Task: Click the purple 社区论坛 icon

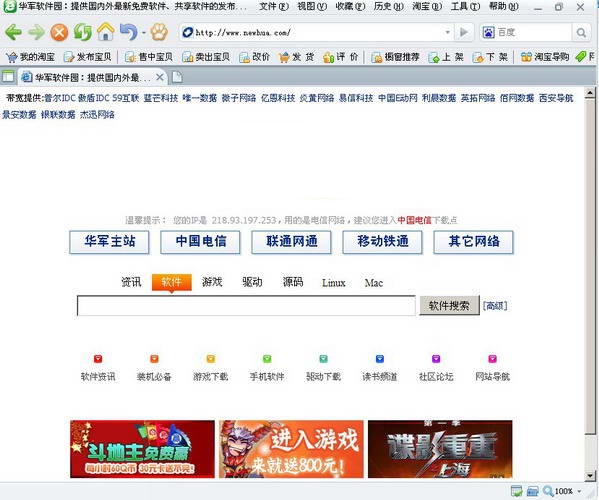Action: (x=436, y=359)
